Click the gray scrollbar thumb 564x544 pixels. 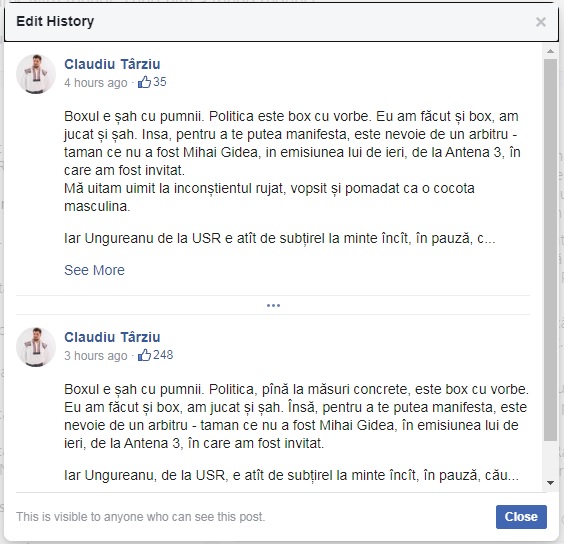550,250
